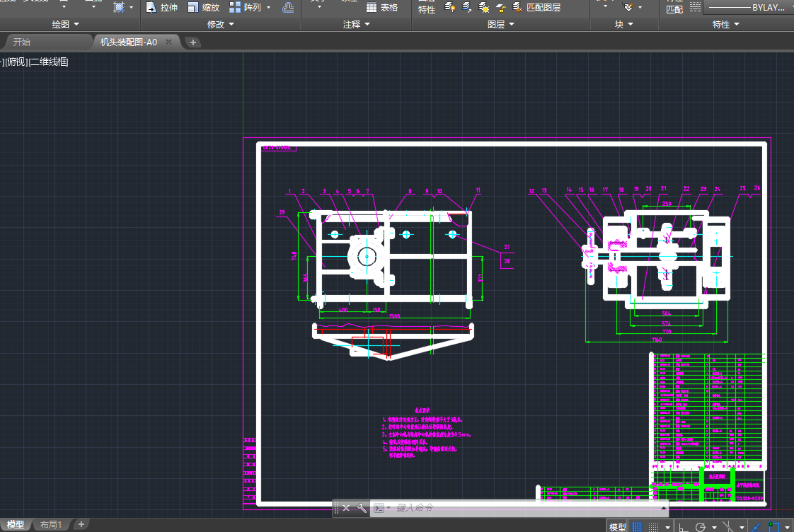Viewport: 794px width, 532px height.
Task: Select the Stretch (拉伸) tool
Action: tap(161, 7)
